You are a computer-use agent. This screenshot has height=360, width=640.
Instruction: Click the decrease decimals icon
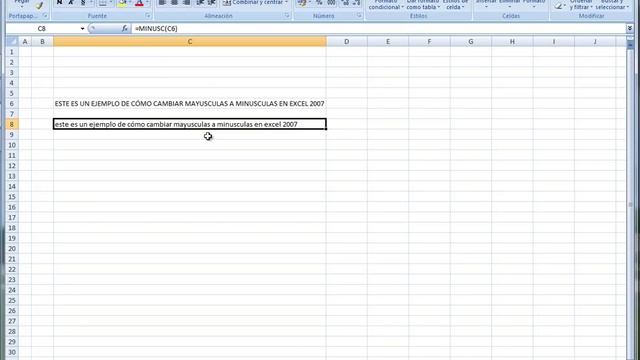point(356,2)
